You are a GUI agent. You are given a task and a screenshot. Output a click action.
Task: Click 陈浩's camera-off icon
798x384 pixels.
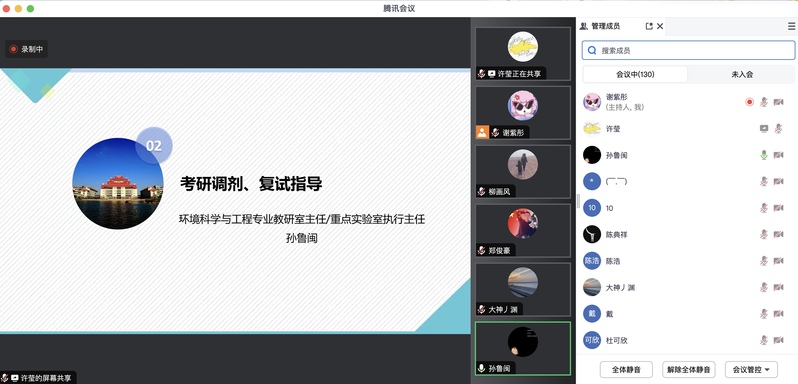pos(778,261)
